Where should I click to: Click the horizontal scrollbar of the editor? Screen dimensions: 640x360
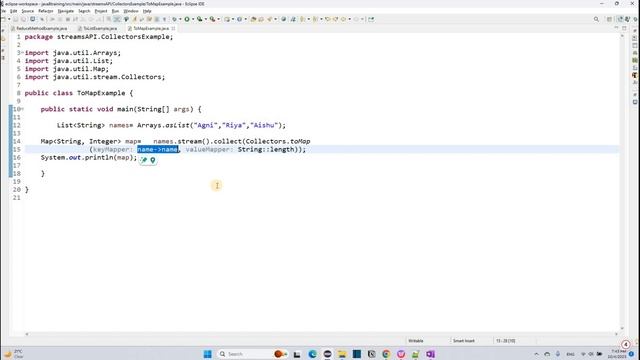pyautogui.click(x=321, y=334)
